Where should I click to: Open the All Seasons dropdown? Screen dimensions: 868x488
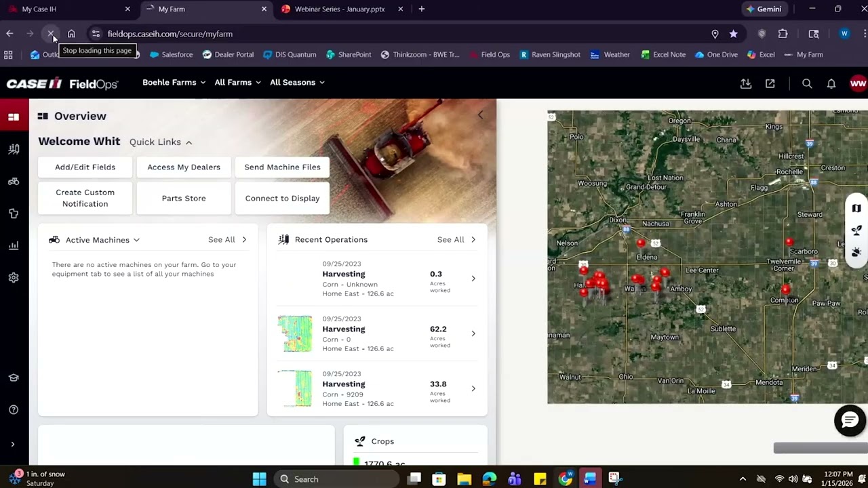pyautogui.click(x=297, y=83)
